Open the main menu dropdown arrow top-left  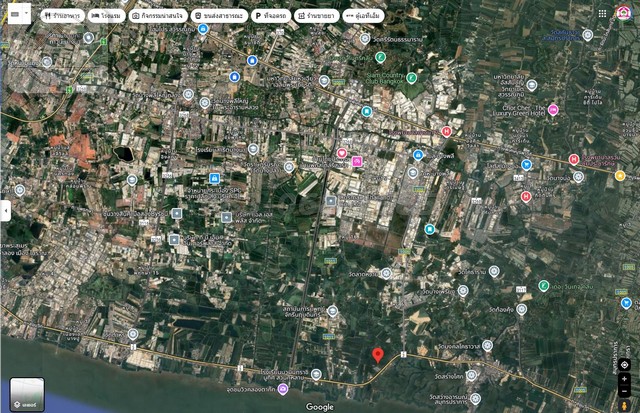pos(27,13)
